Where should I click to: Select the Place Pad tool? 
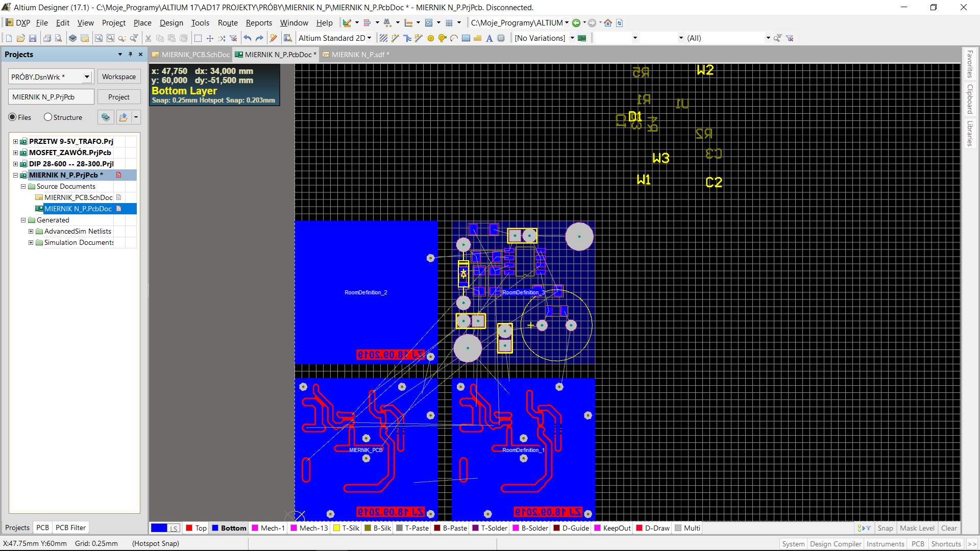point(430,38)
